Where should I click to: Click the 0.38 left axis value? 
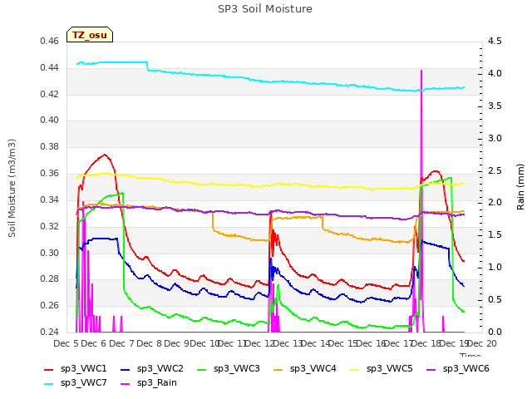[50, 146]
